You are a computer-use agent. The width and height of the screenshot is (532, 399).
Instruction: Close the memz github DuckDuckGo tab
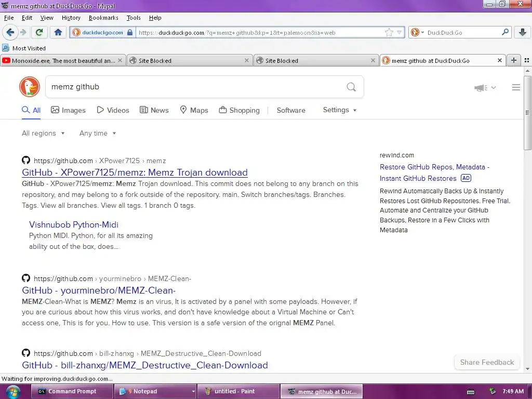499,60
